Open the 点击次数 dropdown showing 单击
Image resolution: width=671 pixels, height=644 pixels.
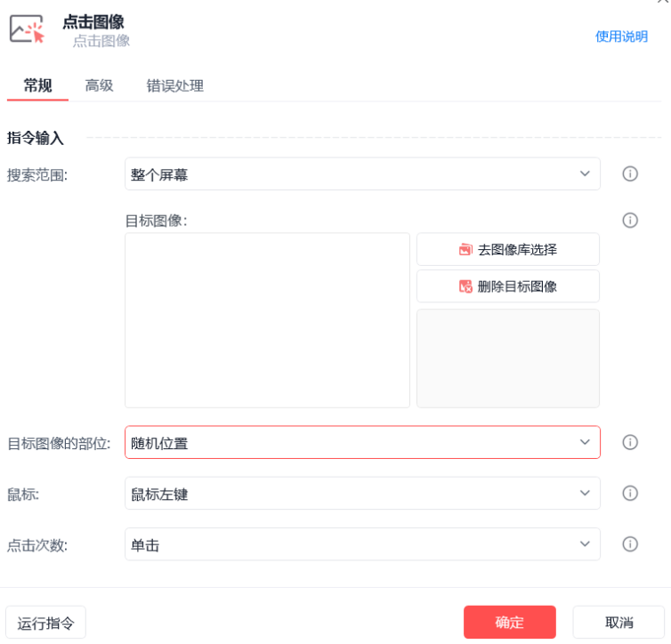tap(362, 544)
